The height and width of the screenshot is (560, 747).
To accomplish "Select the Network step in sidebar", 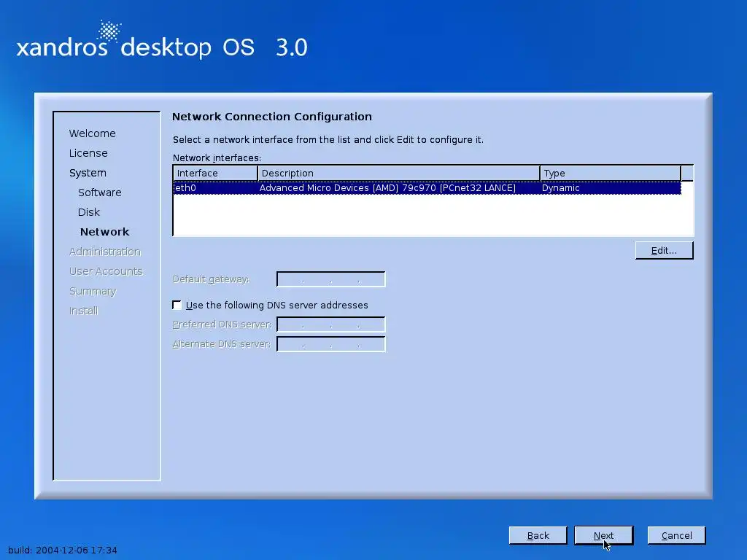I will point(104,232).
